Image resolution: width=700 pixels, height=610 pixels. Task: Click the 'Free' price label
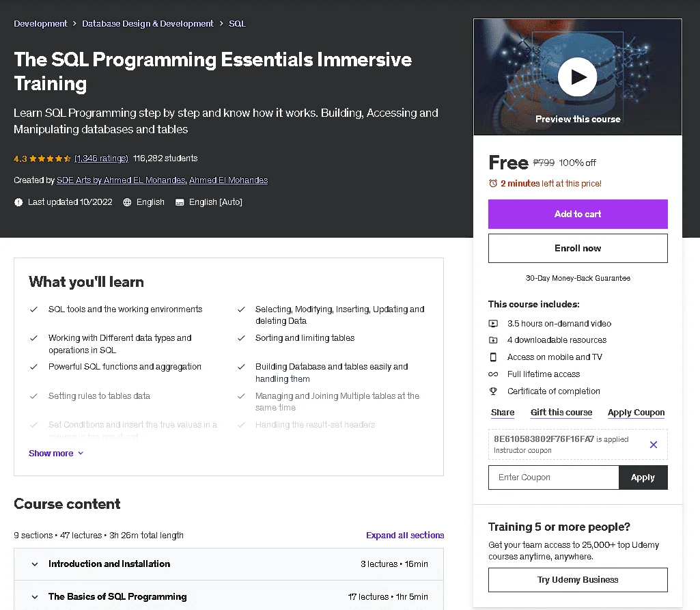tap(509, 163)
